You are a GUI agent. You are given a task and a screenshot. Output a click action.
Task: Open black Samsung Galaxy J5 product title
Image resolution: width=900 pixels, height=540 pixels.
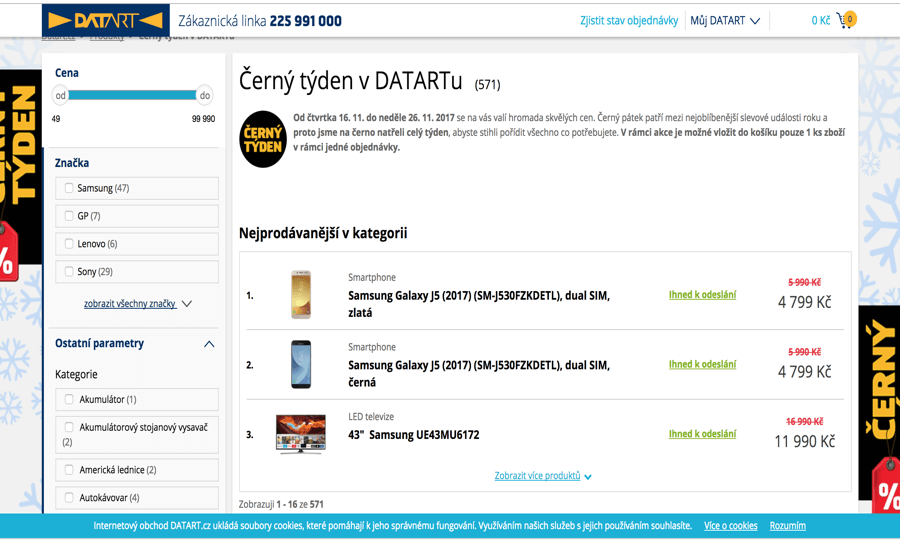479,374
